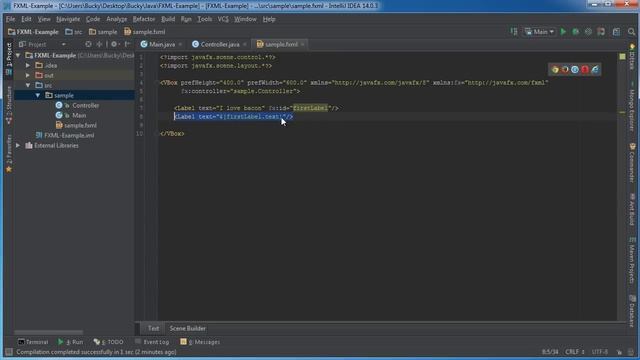640x360 pixels.
Task: Click the tool windows quick access icon bottom-left
Action: 9,352
